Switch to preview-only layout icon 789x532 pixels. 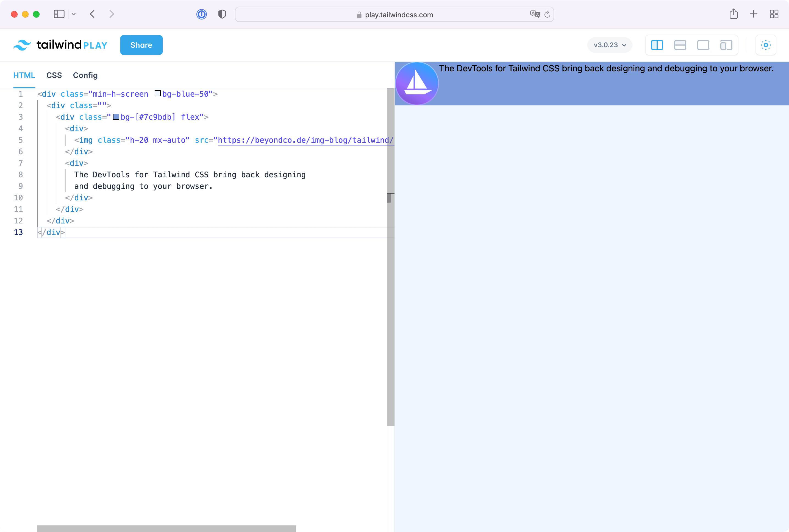click(703, 45)
